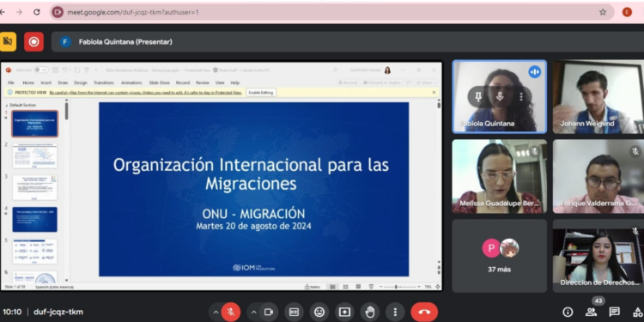This screenshot has height=322, width=644.
Task: Select Melissa Guadalupe's video tile
Action: click(x=500, y=176)
